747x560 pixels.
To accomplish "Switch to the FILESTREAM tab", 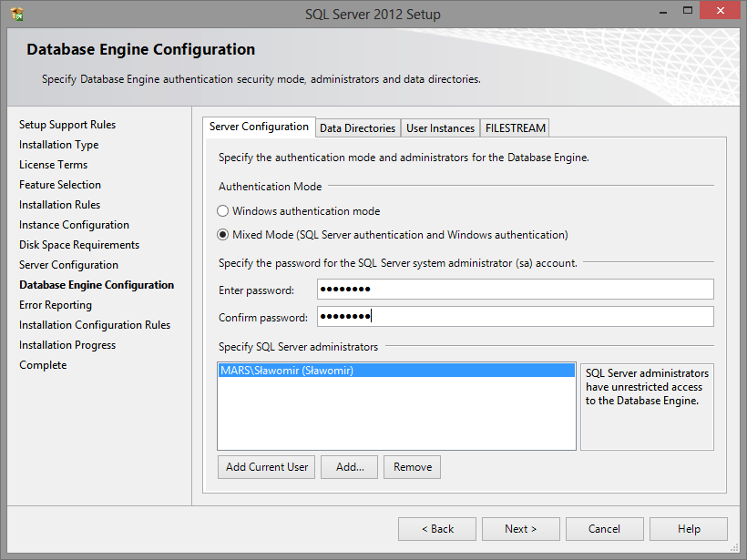I will coord(515,128).
